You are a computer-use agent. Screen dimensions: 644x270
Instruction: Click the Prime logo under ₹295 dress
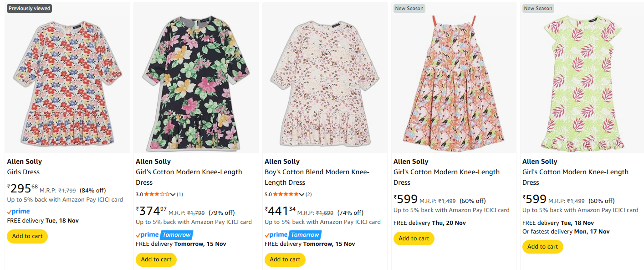(x=19, y=212)
